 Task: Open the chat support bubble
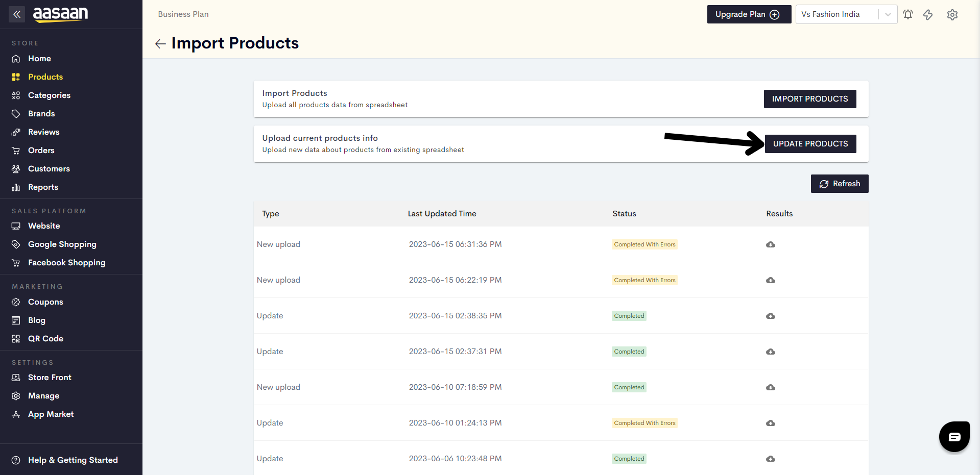coord(954,437)
